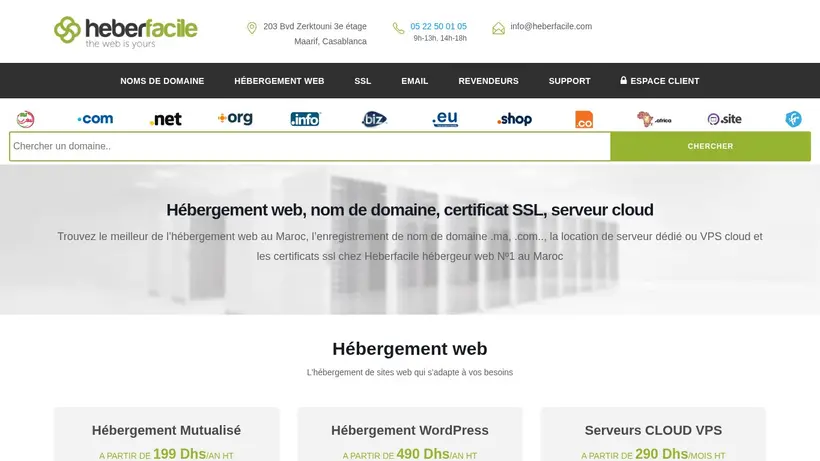Click the 490 Dhs price text

(423, 454)
